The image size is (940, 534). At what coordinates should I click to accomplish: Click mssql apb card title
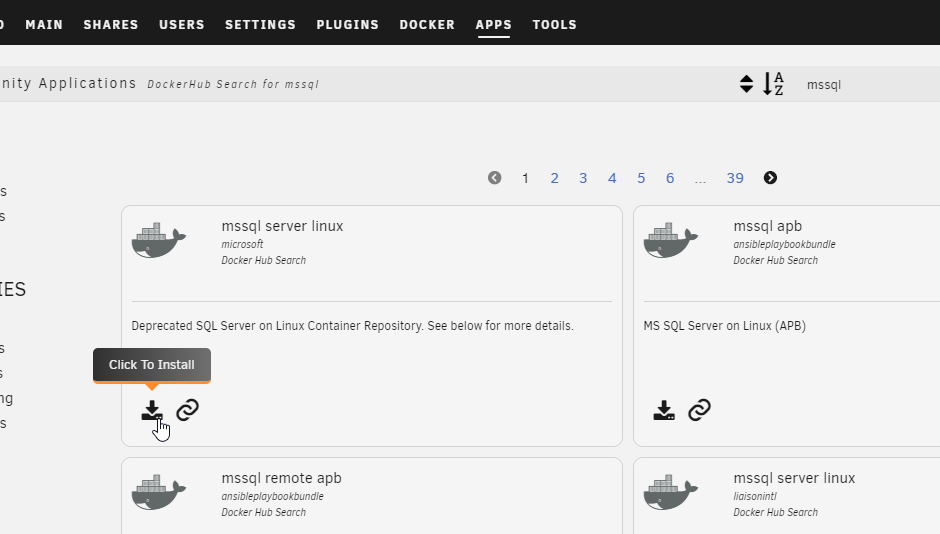coord(767,226)
